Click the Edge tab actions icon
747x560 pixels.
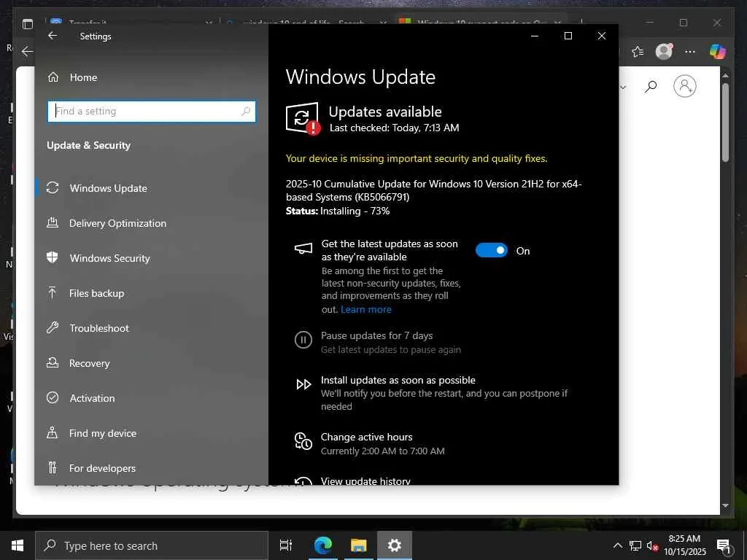tap(28, 24)
